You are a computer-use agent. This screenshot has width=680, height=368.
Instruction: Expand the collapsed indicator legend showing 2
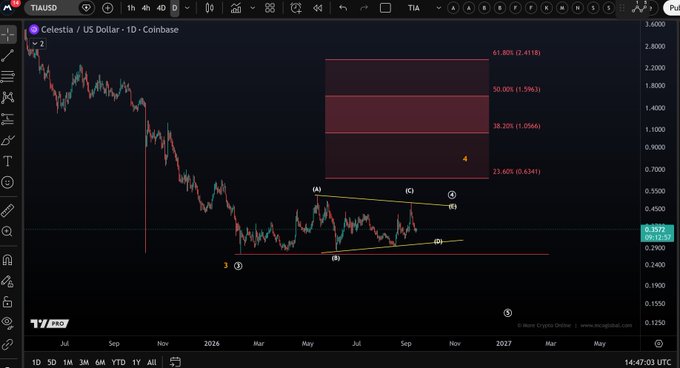[38, 44]
